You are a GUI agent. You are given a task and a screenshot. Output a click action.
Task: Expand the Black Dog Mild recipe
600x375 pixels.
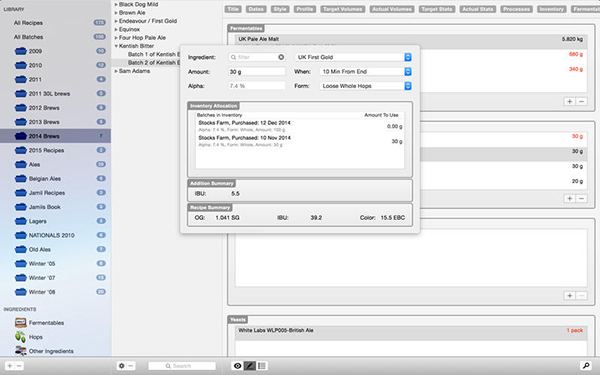click(116, 4)
